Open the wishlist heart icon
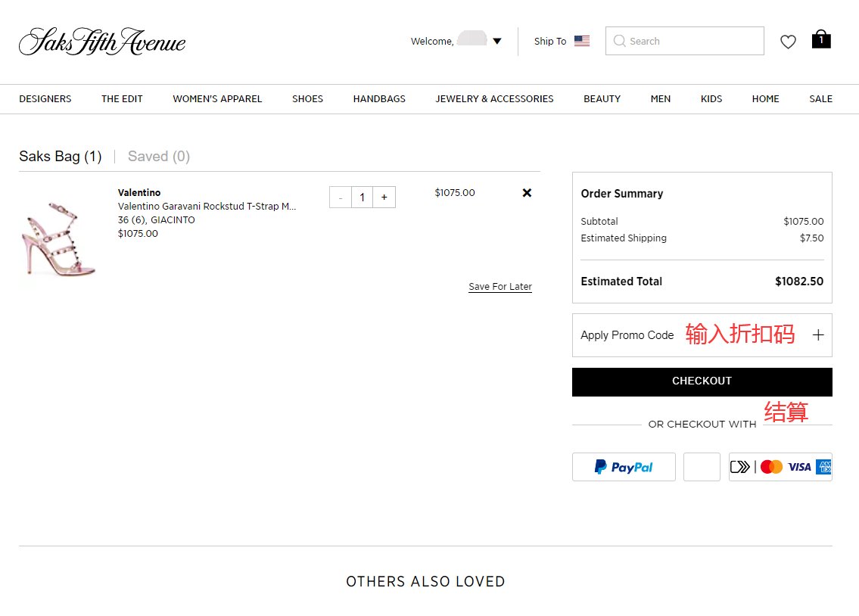 click(788, 42)
